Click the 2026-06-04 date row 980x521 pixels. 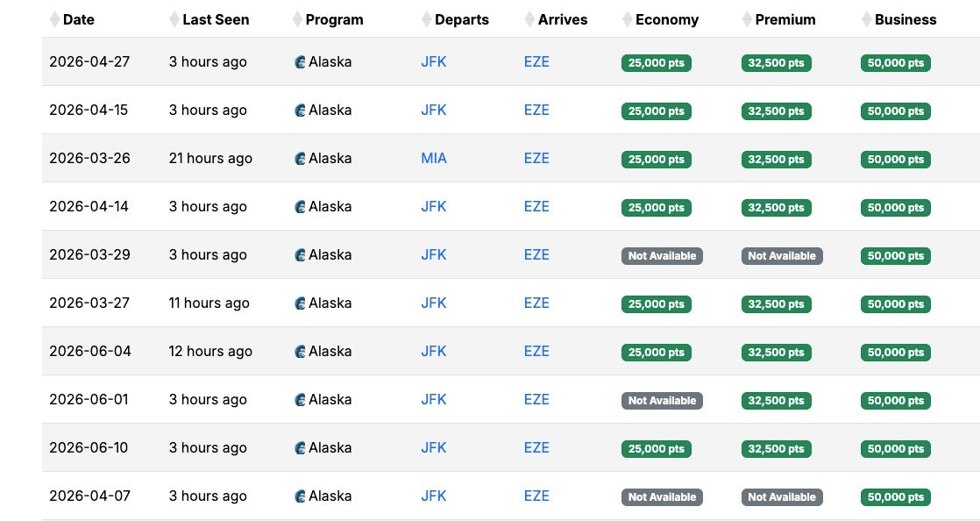[x=89, y=352]
